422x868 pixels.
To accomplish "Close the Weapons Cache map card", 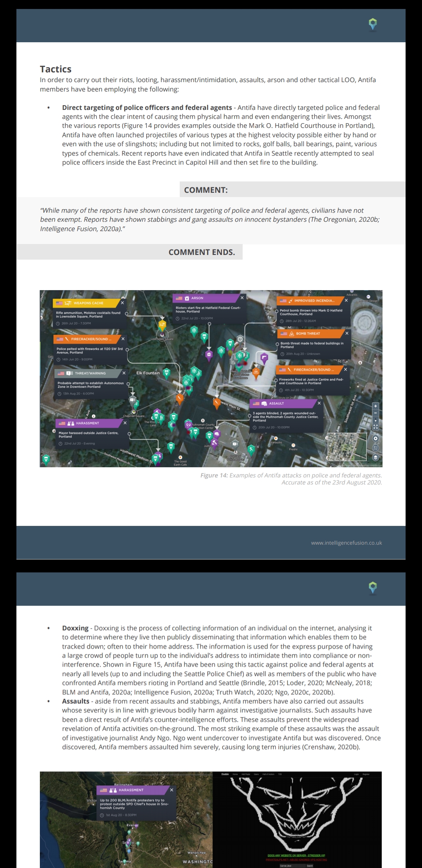I will tap(122, 303).
